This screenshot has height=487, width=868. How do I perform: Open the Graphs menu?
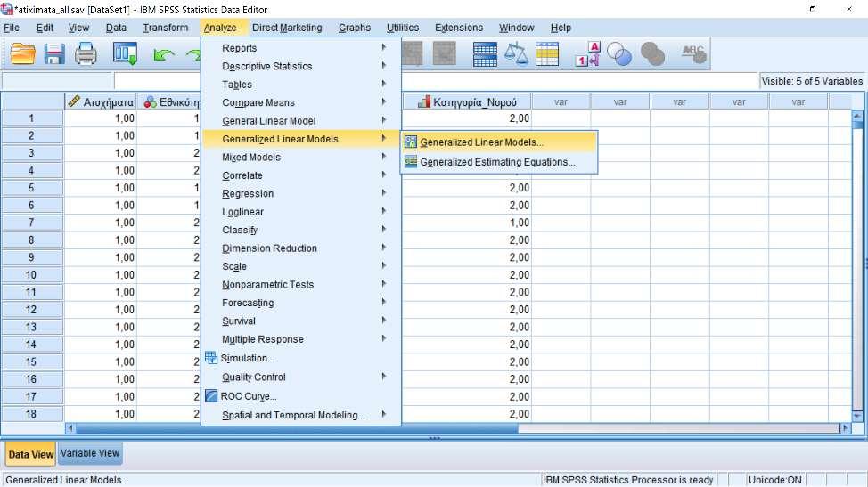[355, 28]
